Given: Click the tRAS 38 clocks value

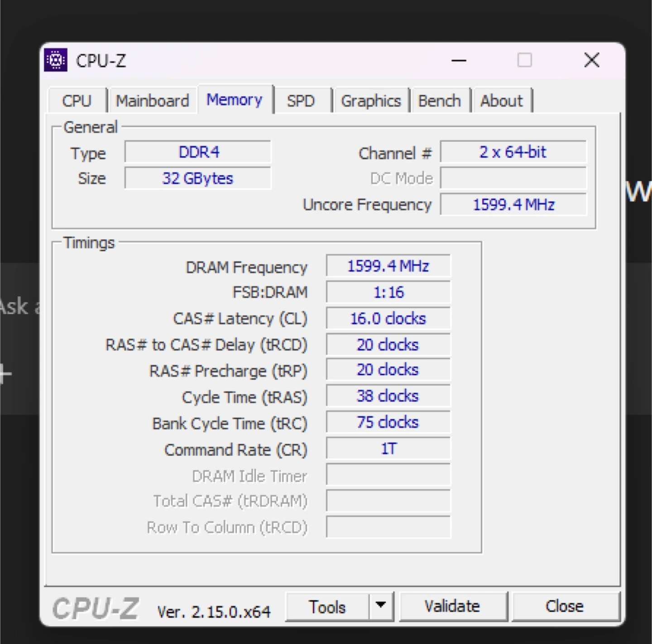Looking at the screenshot, I should 388,396.
